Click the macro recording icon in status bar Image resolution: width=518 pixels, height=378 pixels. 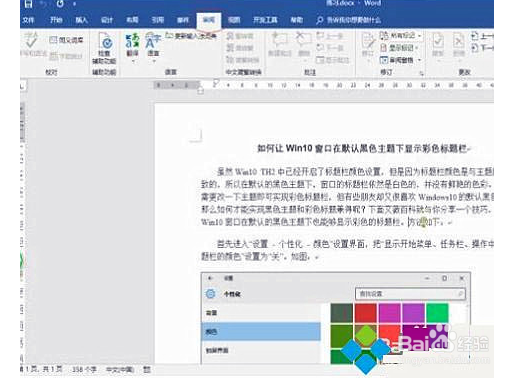click(x=147, y=369)
